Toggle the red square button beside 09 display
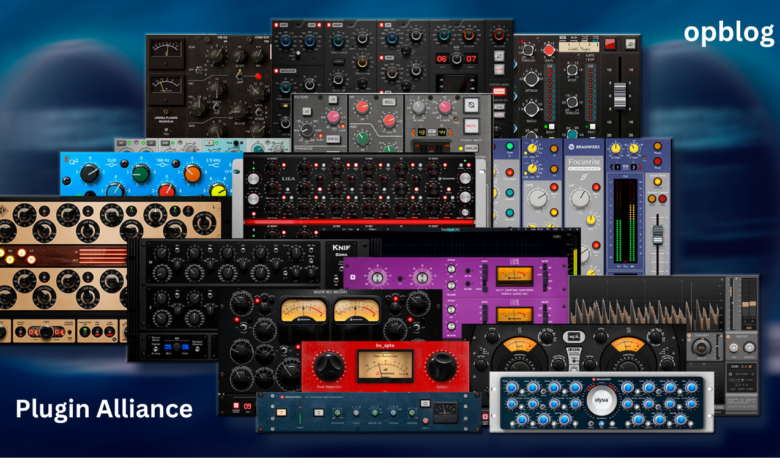This screenshot has width=780, height=470. pos(235,406)
